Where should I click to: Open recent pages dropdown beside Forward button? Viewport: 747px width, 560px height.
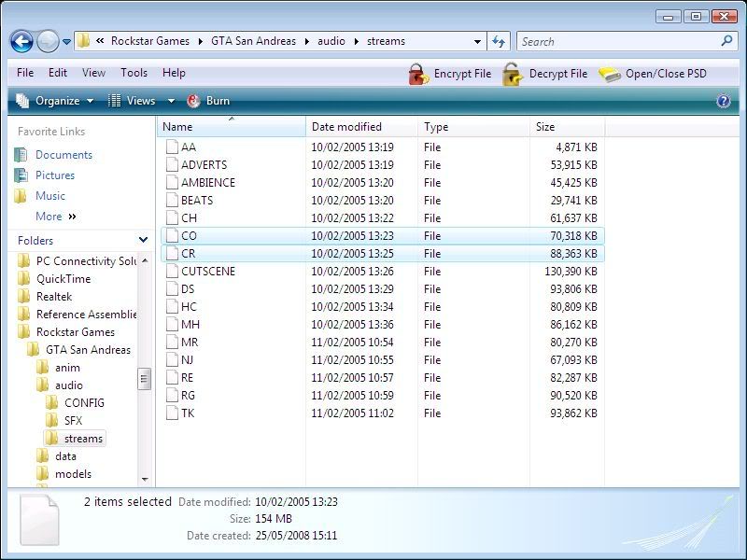point(66,42)
